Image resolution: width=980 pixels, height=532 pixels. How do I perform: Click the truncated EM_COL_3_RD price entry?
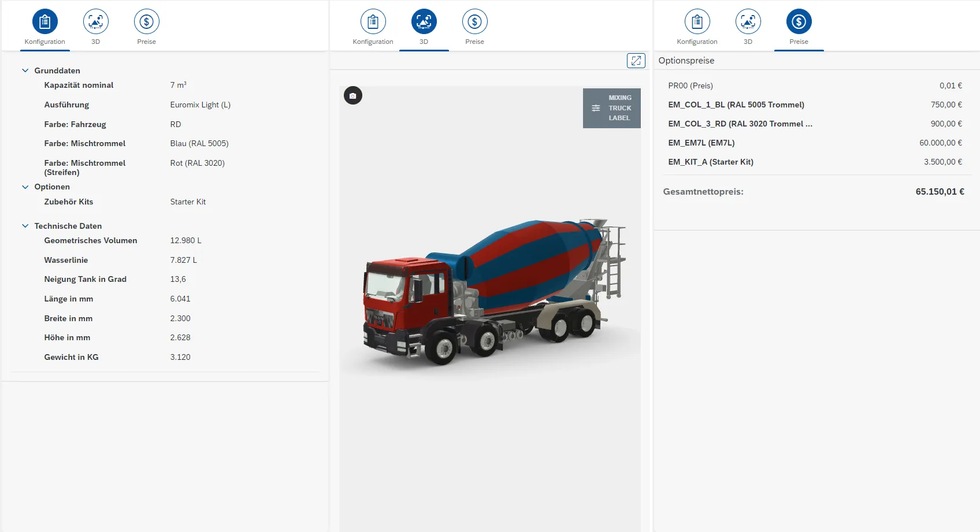[740, 124]
